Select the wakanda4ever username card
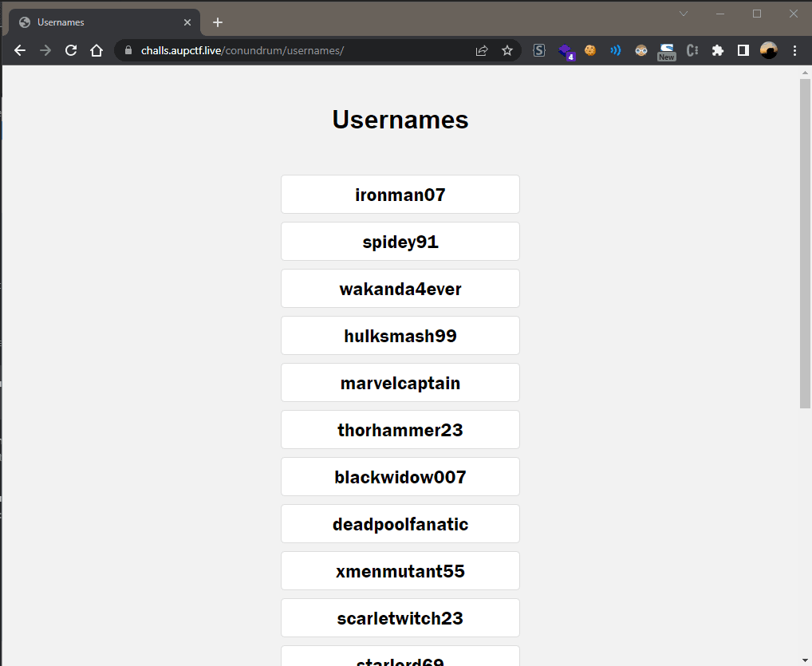 click(400, 288)
